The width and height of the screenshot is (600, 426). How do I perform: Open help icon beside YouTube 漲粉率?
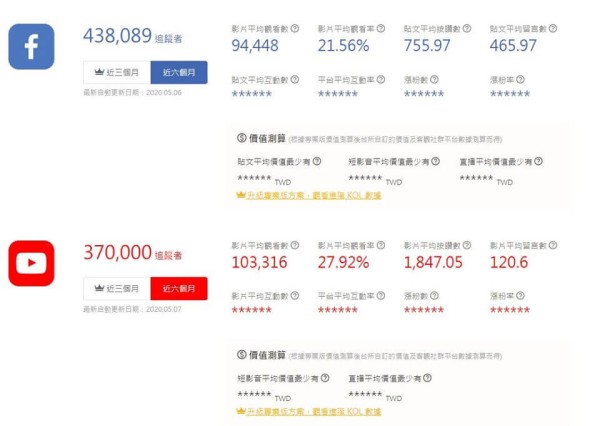click(520, 296)
